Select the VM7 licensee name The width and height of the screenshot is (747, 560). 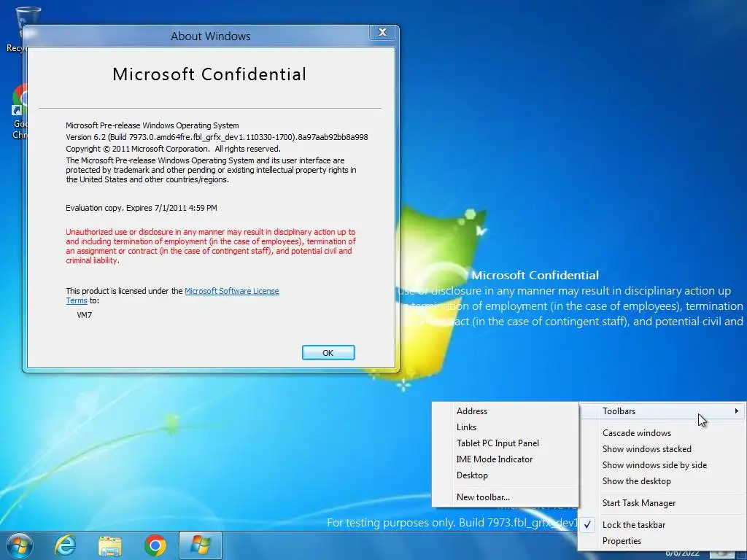click(x=85, y=315)
